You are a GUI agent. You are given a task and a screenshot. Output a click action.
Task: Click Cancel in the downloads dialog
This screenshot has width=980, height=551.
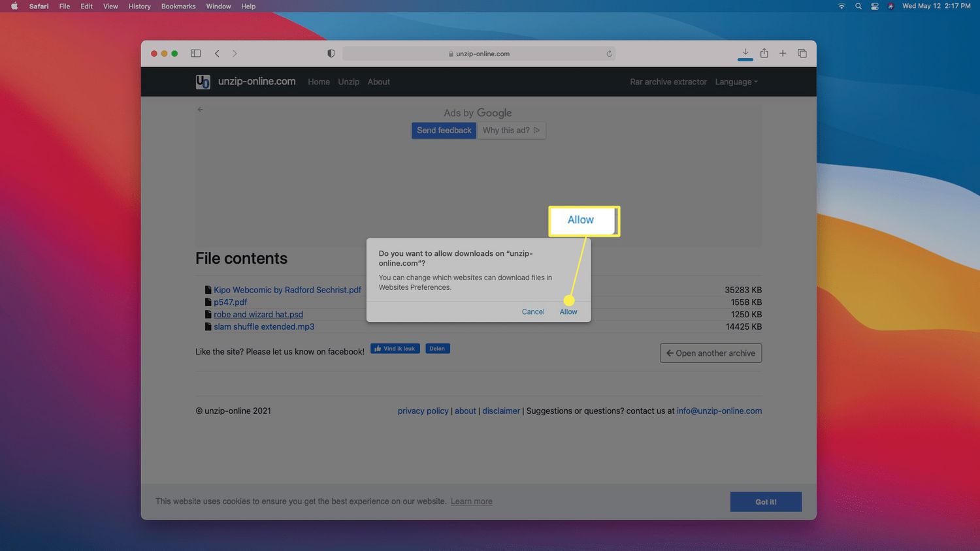pos(532,312)
